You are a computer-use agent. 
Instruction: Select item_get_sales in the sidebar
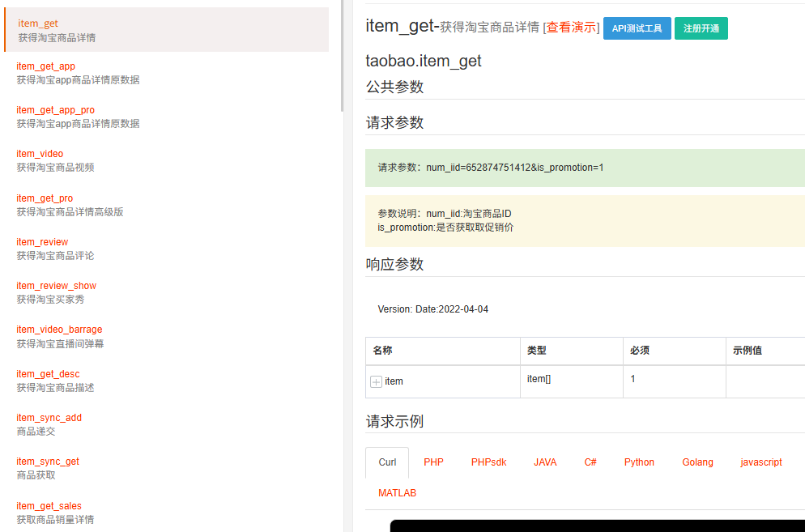point(49,506)
